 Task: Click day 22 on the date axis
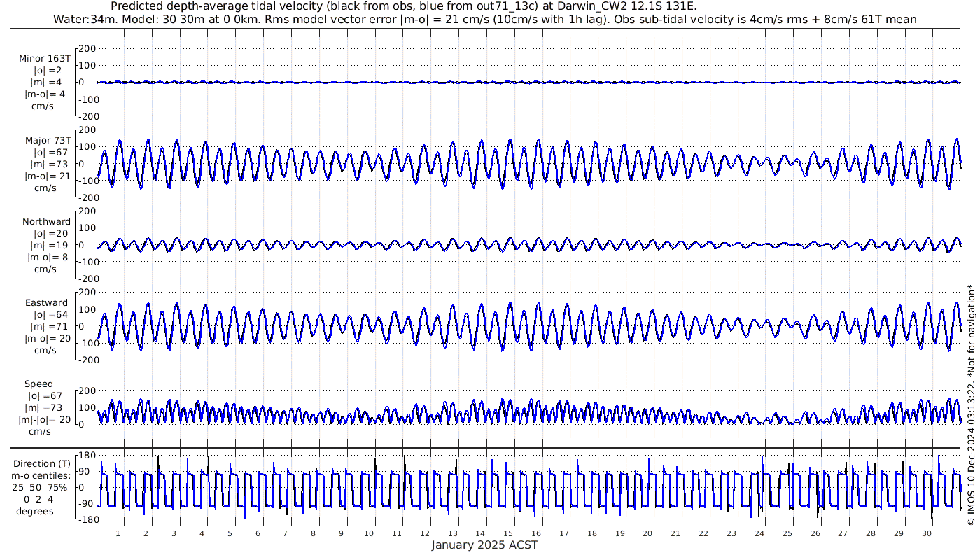coord(703,534)
